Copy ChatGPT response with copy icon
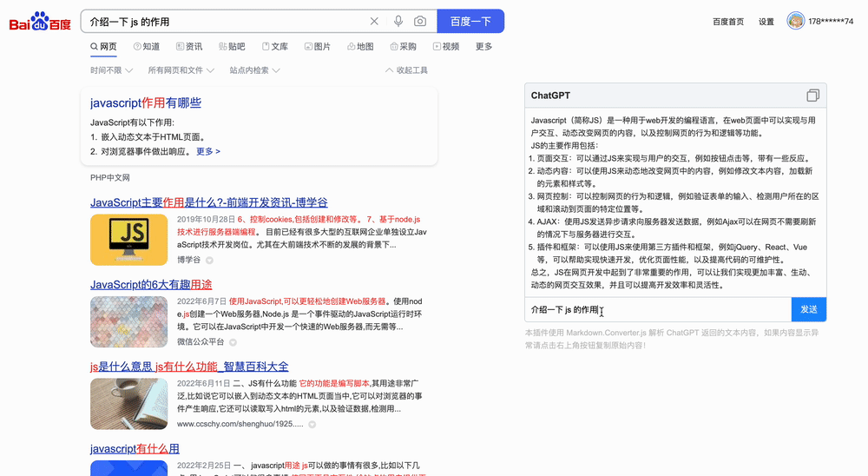Screen dimensions: 868x476 pyautogui.click(x=812, y=96)
